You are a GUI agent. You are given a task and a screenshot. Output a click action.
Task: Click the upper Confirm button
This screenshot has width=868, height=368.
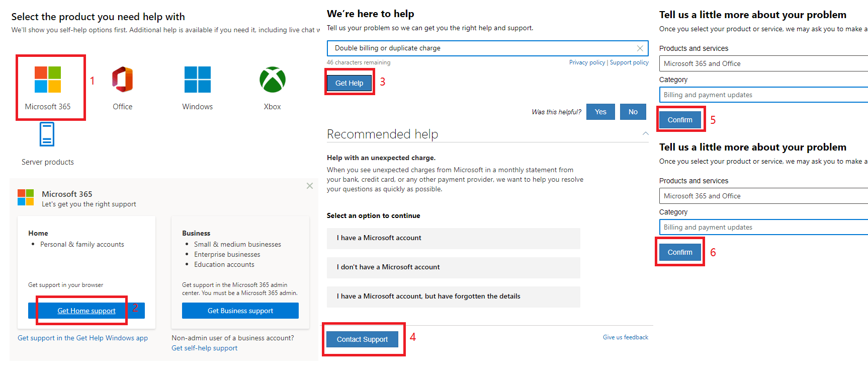[680, 120]
